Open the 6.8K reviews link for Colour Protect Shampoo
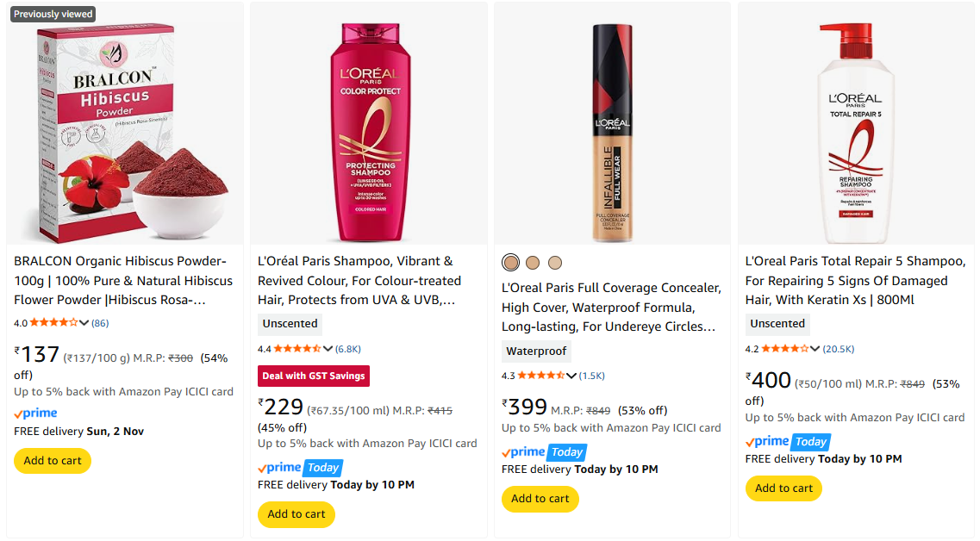The image size is (980, 541). (x=348, y=349)
